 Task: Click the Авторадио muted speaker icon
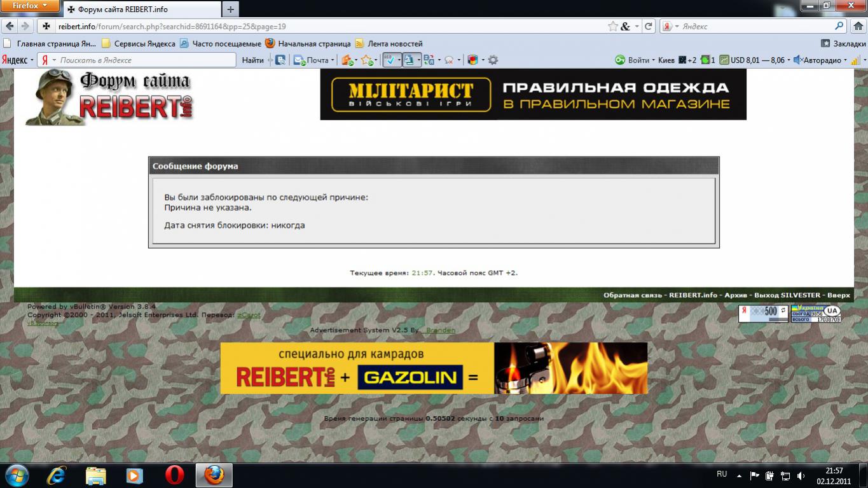(797, 60)
